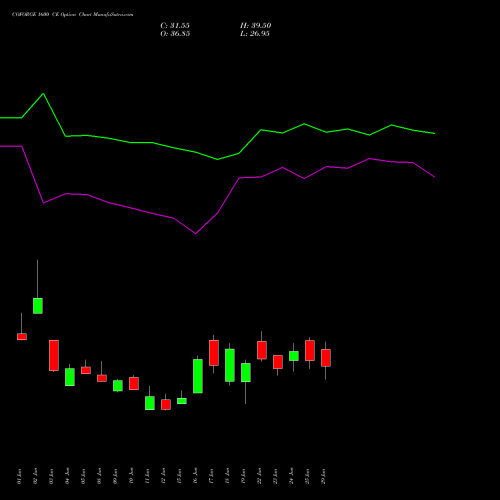Click the 18 date label on x-axis
The image size is (500, 500).
pos(227,476)
